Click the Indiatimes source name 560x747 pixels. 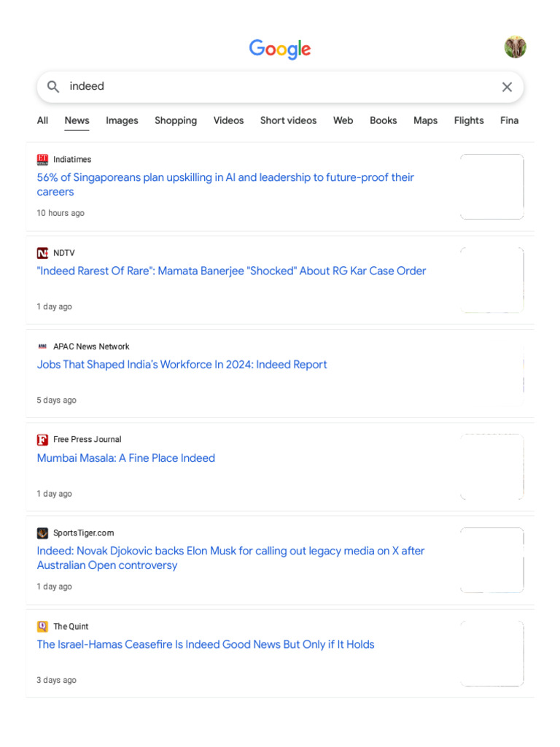[x=72, y=160]
